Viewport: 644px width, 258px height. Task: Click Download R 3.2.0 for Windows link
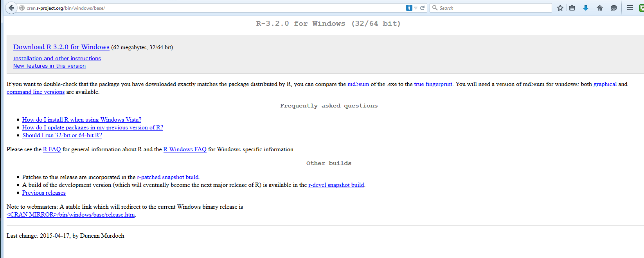pyautogui.click(x=61, y=47)
